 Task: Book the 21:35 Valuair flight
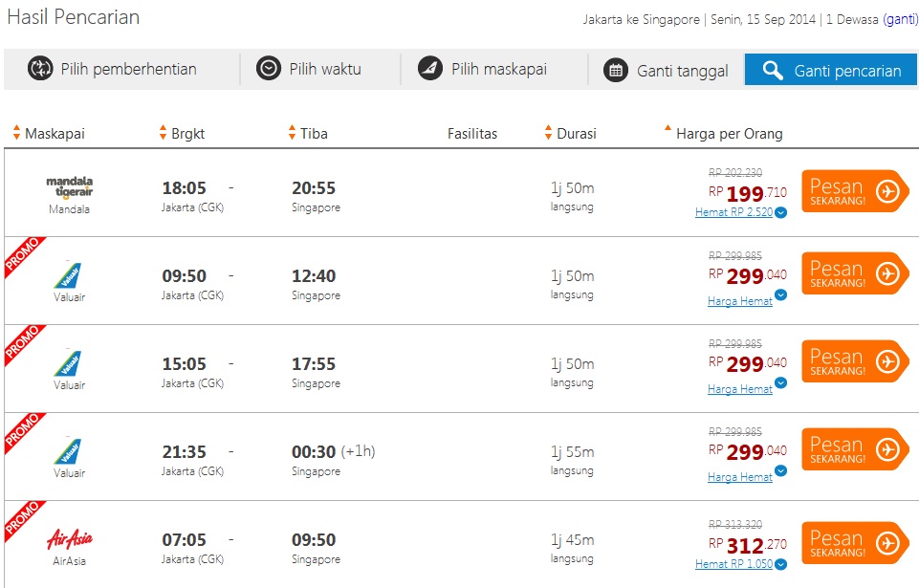click(x=854, y=449)
